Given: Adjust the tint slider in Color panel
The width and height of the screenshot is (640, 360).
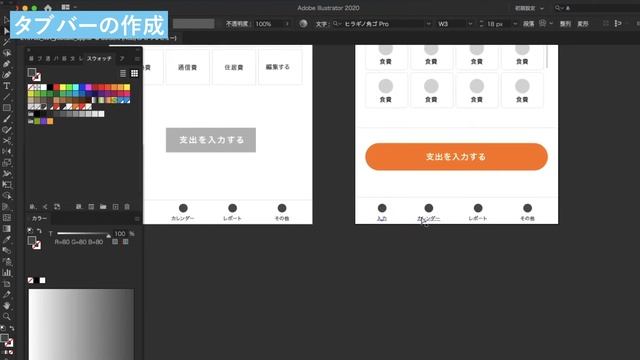Looking at the screenshot, I should (x=84, y=233).
